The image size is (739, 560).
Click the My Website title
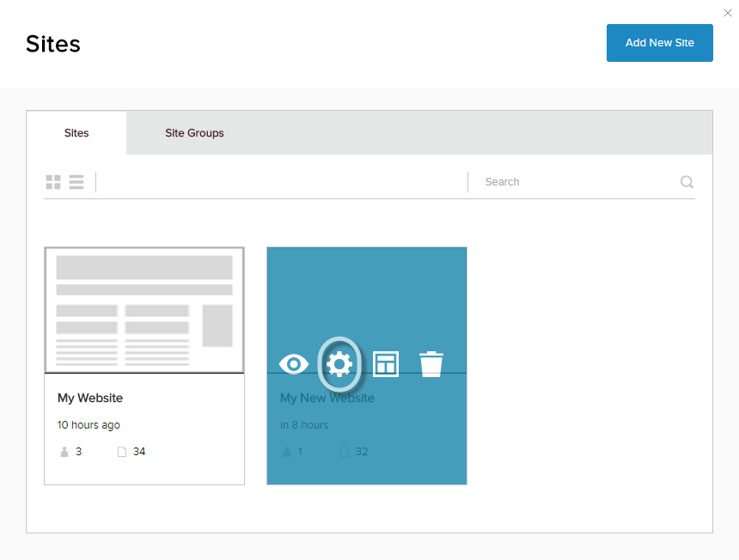pyautogui.click(x=90, y=398)
